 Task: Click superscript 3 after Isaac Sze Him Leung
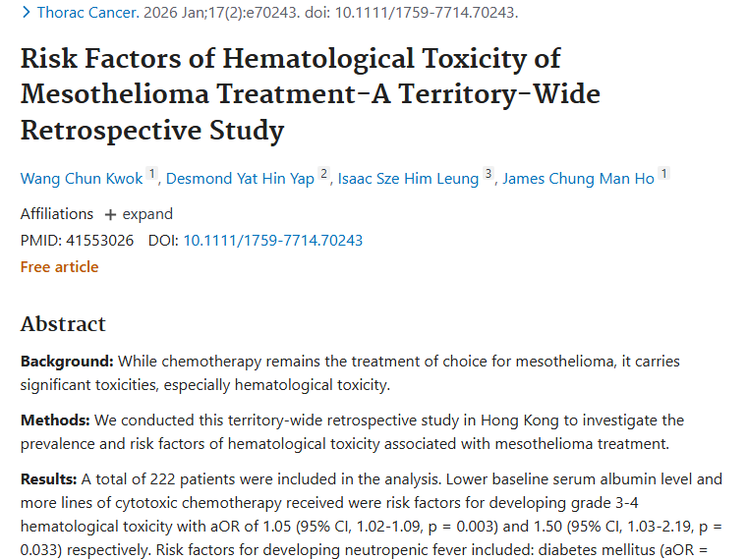pyautogui.click(x=488, y=175)
